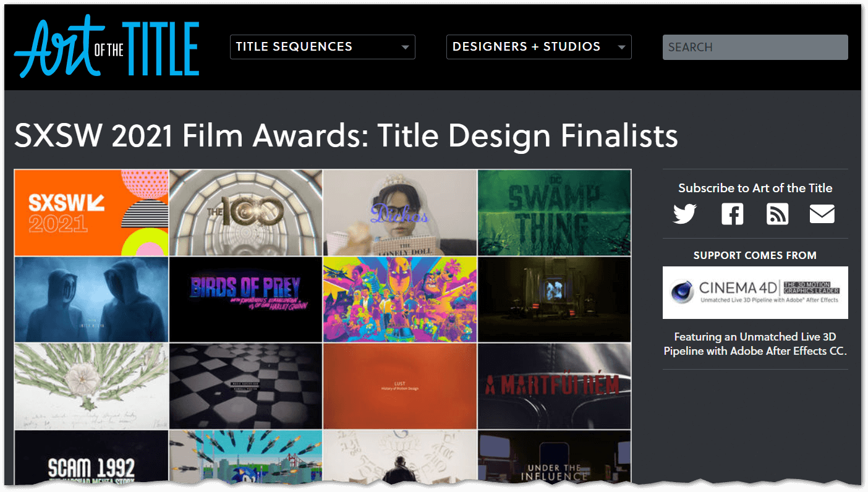The width and height of the screenshot is (868, 492).
Task: Click the Art of the Title logo
Action: 106,48
